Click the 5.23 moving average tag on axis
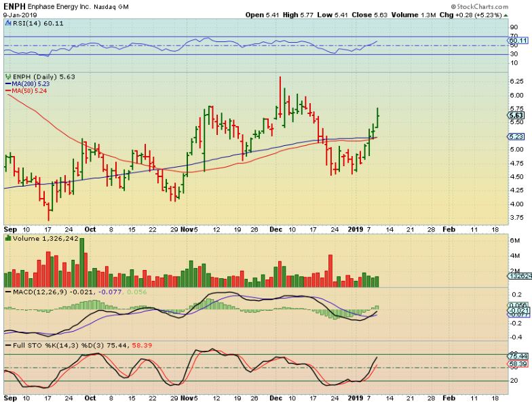532x403 pixels. tap(516, 136)
